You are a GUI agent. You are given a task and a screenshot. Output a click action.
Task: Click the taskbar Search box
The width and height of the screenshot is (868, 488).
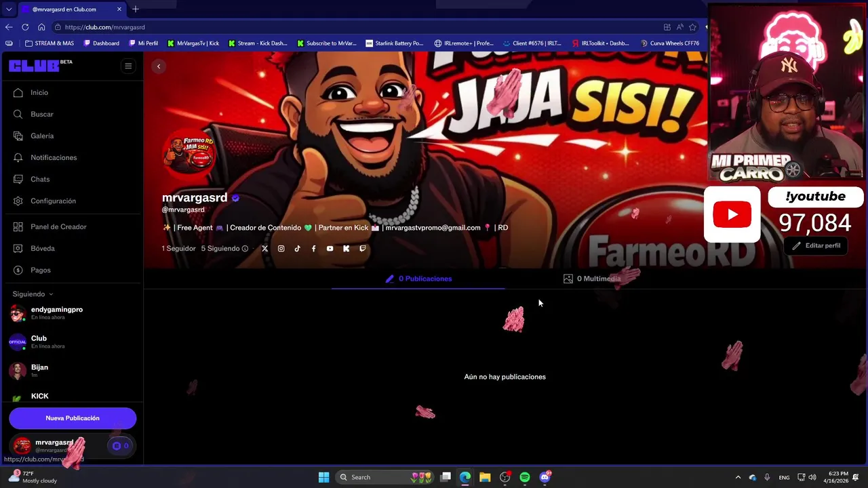click(384, 477)
